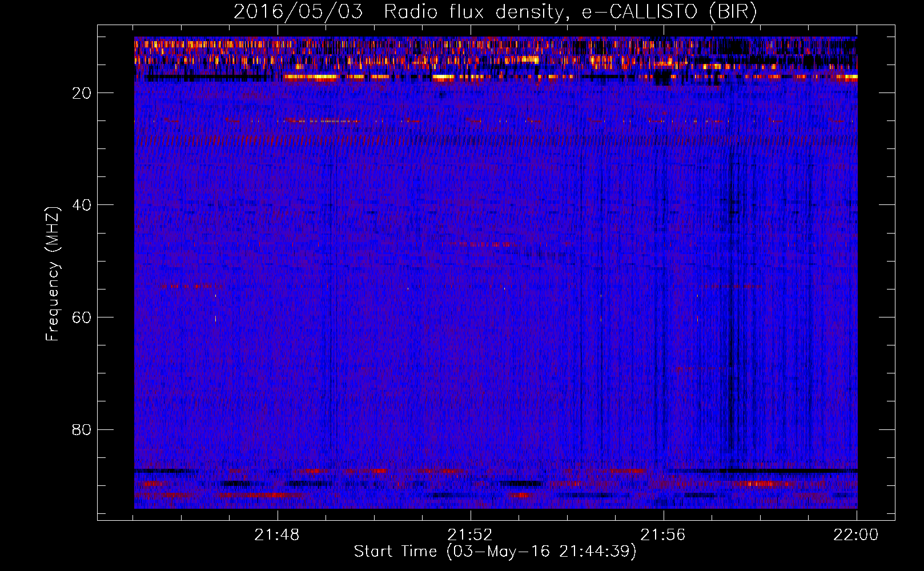This screenshot has width=924, height=571.
Task: Click the "Start Time (03-May-16 21:44:39)" axis label
Action: [x=495, y=552]
